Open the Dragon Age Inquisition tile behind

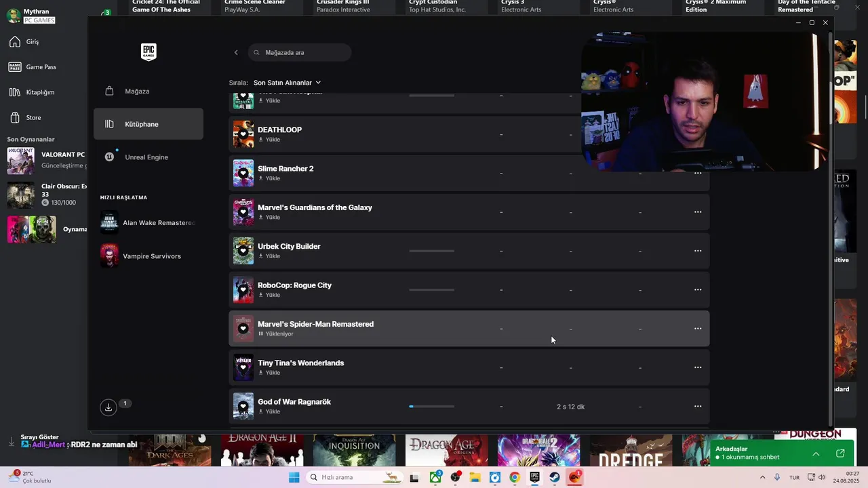pyautogui.click(x=354, y=450)
